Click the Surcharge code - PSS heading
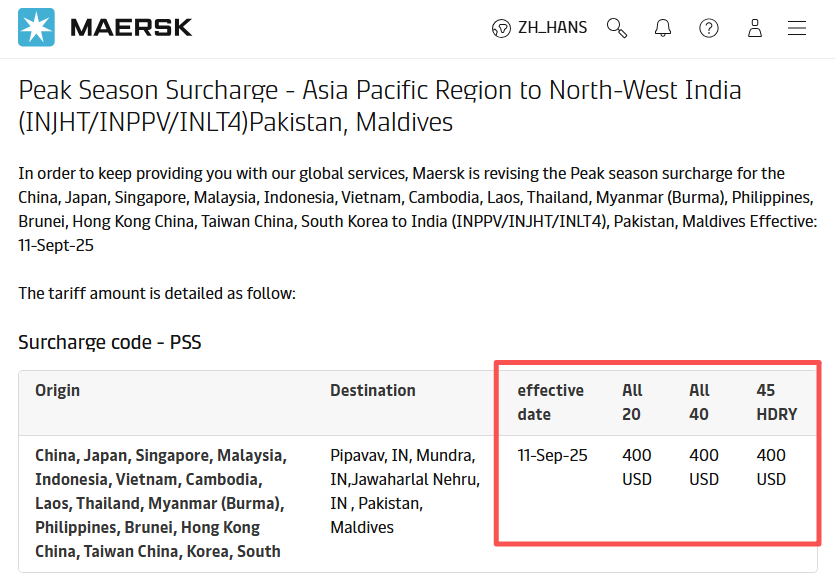The width and height of the screenshot is (835, 585). click(110, 342)
